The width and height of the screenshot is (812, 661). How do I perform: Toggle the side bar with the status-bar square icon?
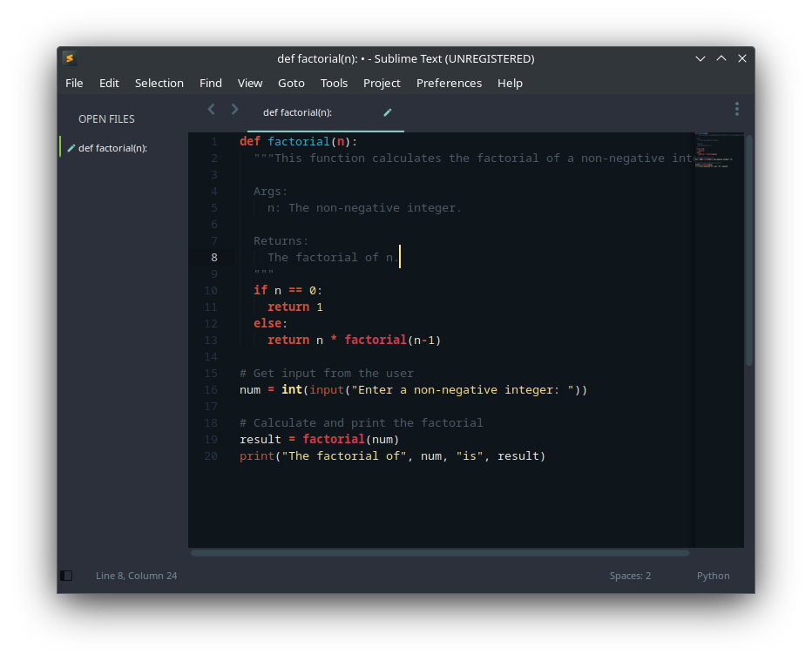coord(66,576)
